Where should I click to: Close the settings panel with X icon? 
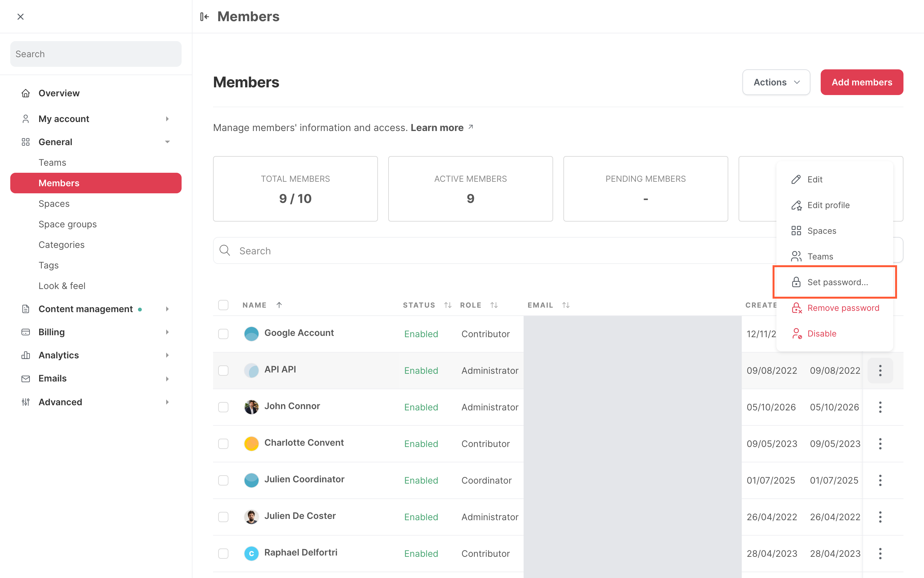(21, 16)
